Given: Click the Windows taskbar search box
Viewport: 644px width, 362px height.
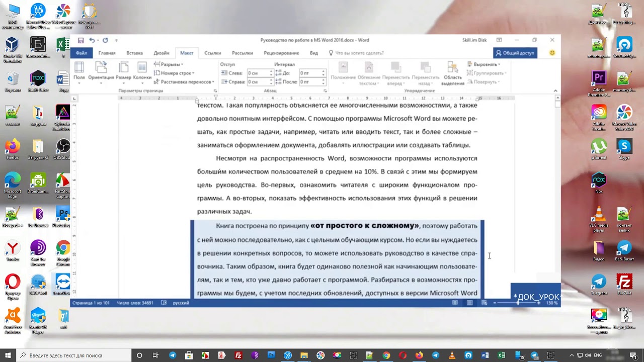Looking at the screenshot, I should pos(73,355).
